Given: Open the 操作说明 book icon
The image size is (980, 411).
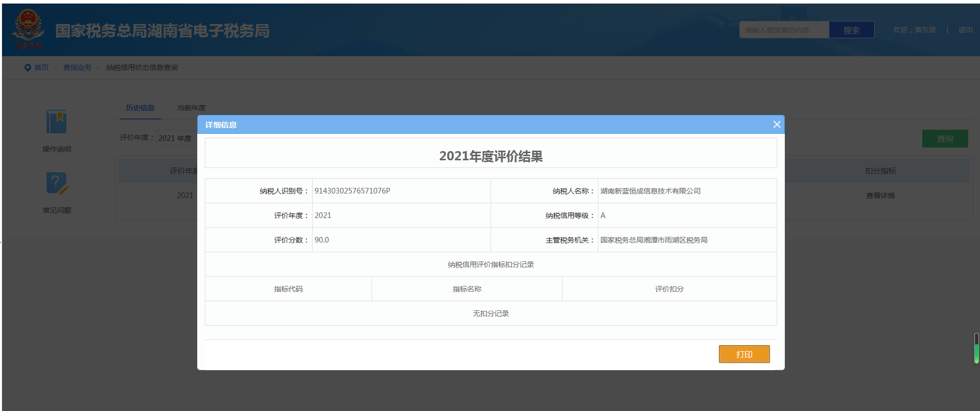Looking at the screenshot, I should [x=57, y=122].
